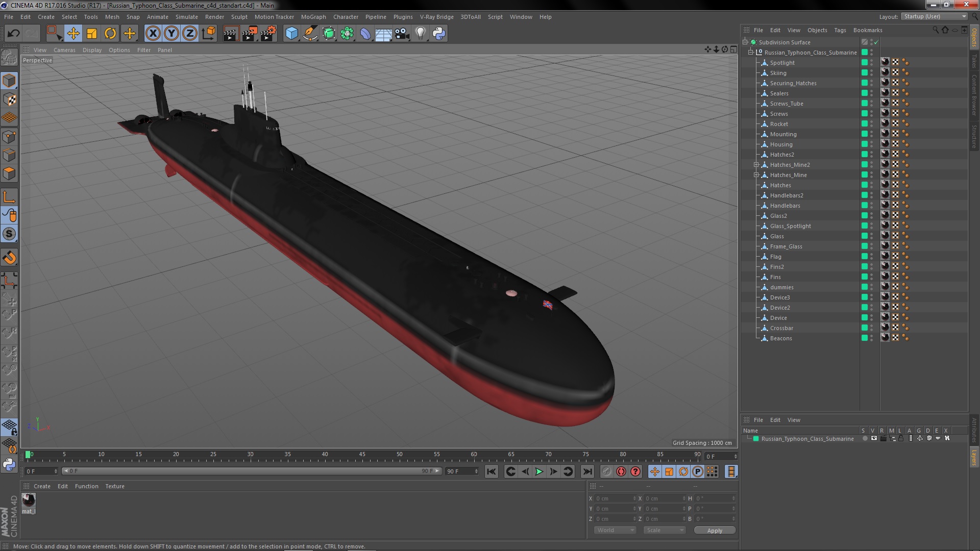Screen dimensions: 980x551
Task: Click the Light object icon
Action: click(x=420, y=34)
